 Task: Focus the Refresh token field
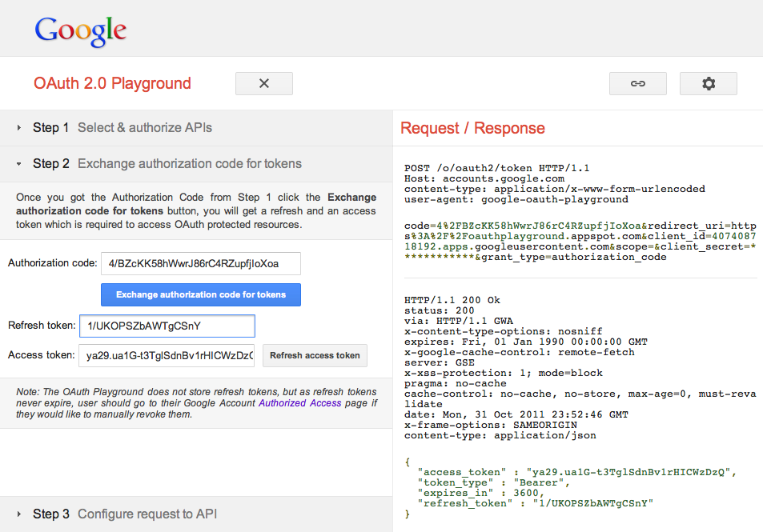[x=167, y=326]
